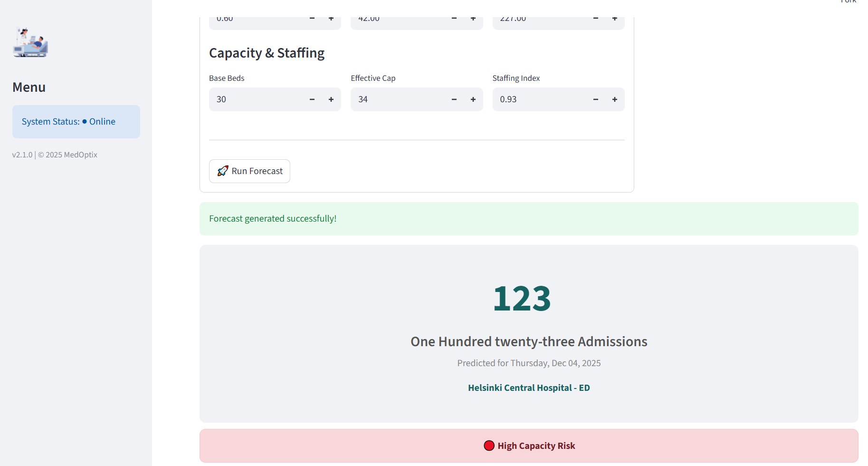Click the Menu sidebar heading
The height and width of the screenshot is (466, 868).
(29, 87)
